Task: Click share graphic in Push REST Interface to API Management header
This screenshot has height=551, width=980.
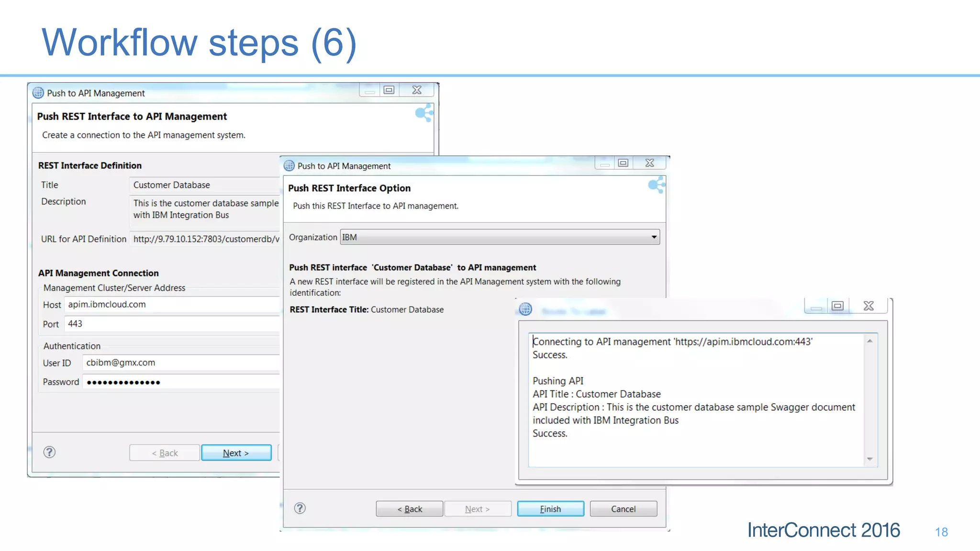Action: (424, 113)
